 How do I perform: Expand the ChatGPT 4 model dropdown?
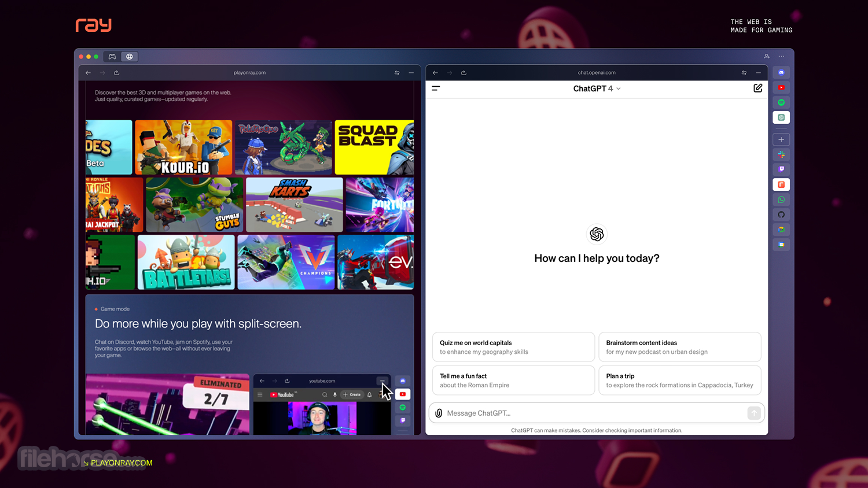[x=597, y=88]
